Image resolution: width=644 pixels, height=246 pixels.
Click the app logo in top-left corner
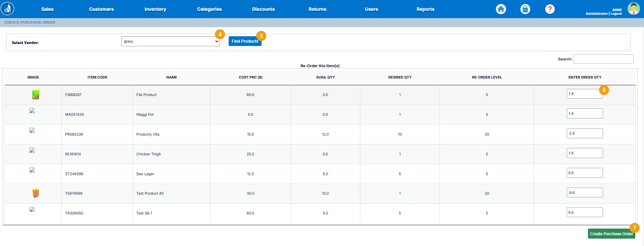pyautogui.click(x=7, y=9)
